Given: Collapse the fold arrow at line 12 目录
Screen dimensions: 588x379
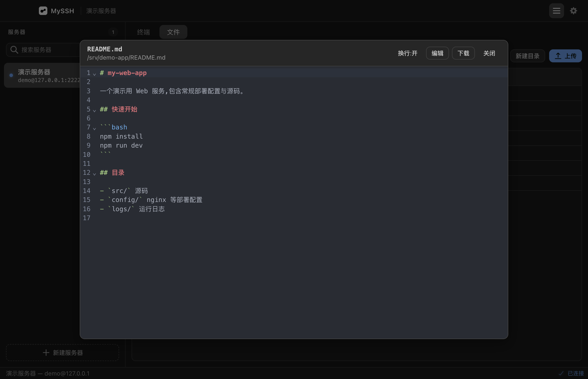Looking at the screenshot, I should 94,174.
